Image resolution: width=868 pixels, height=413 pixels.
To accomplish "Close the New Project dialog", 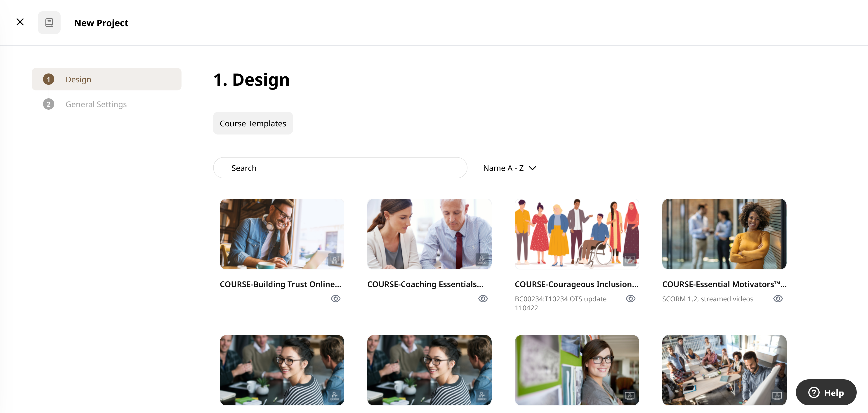I will [20, 22].
